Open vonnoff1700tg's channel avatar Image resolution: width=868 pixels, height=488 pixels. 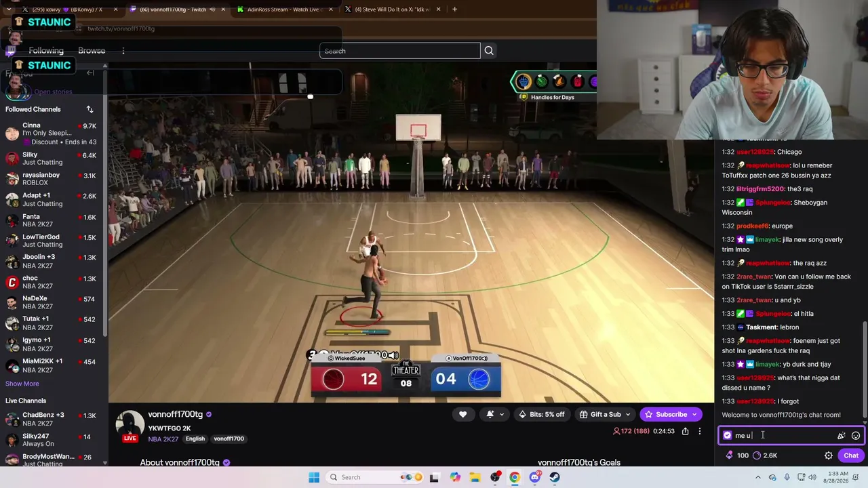[130, 425]
